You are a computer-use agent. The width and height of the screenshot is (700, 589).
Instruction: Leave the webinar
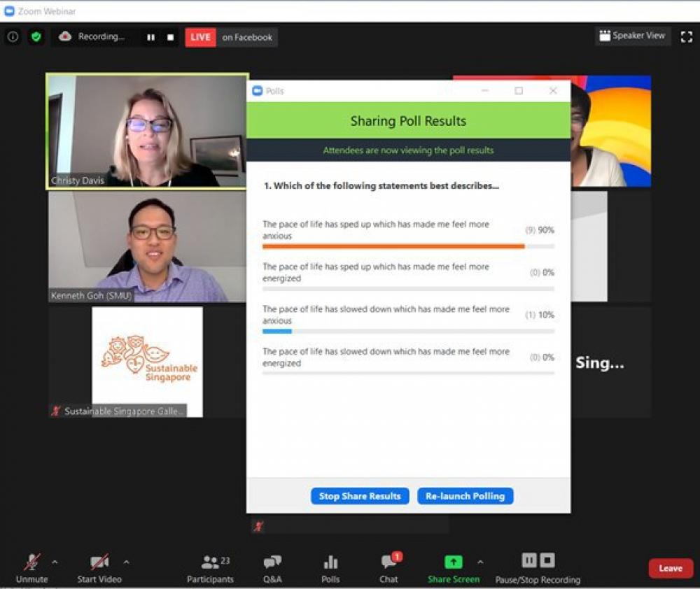coord(671,569)
